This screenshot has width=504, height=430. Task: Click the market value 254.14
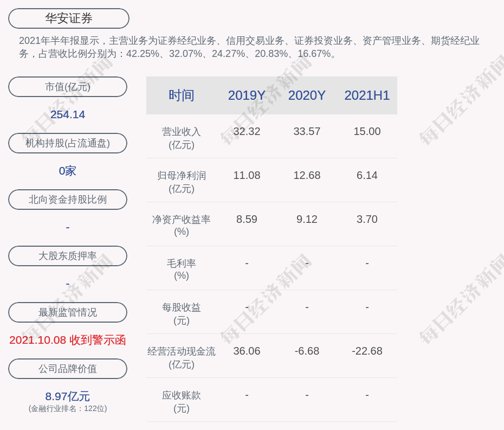(x=68, y=114)
